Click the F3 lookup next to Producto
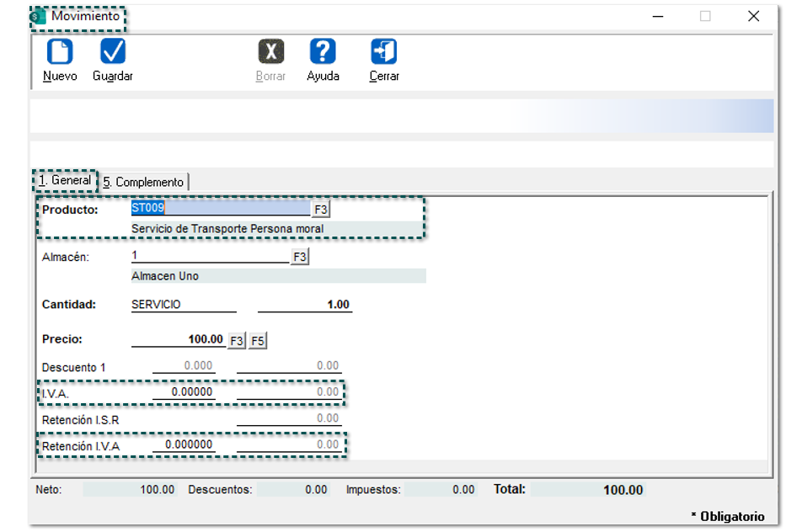The height and width of the screenshot is (532, 786). [321, 210]
